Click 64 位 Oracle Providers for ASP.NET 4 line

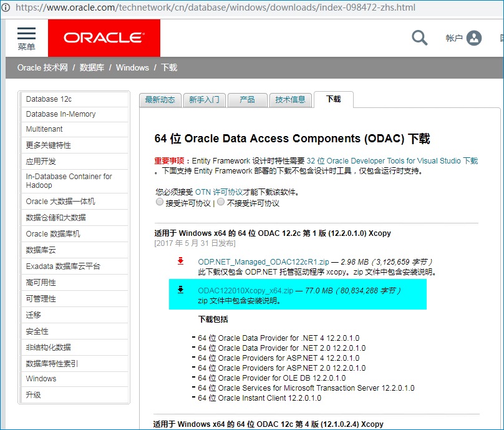278,358
